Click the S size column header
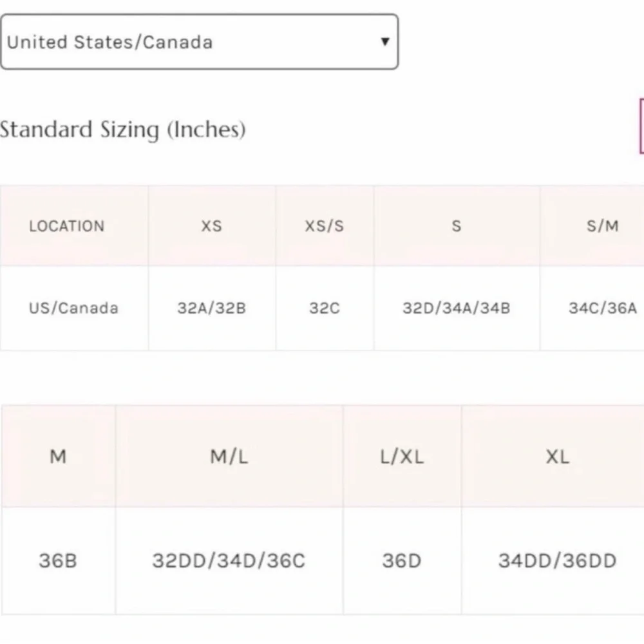Image resolution: width=644 pixels, height=644 pixels. (457, 226)
